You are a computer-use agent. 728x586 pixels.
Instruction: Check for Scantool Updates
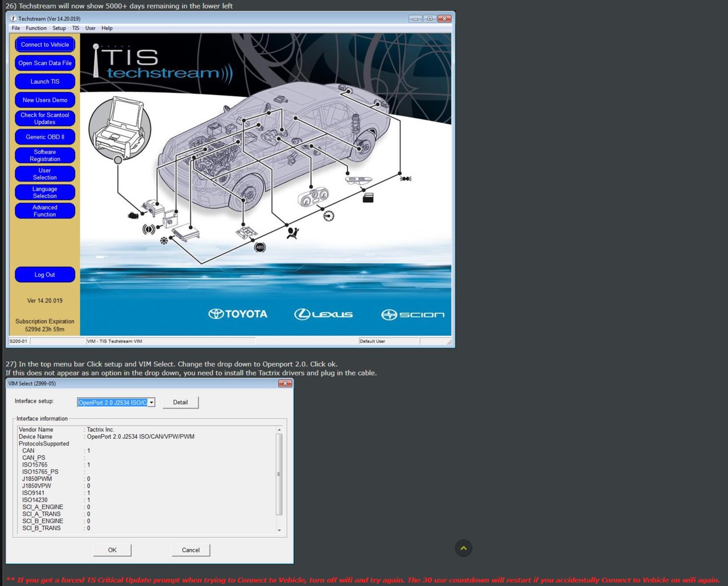(45, 118)
